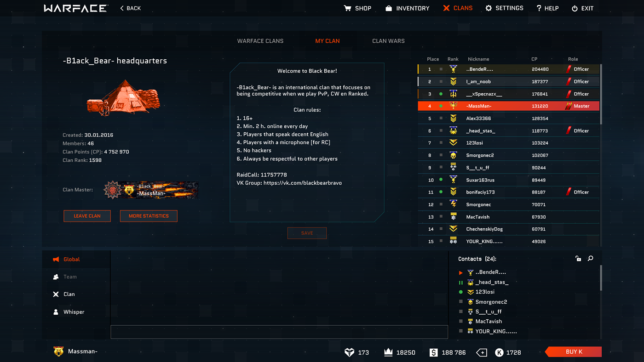The width and height of the screenshot is (644, 362).
Task: Sort the member list by Place column
Action: [x=433, y=59]
